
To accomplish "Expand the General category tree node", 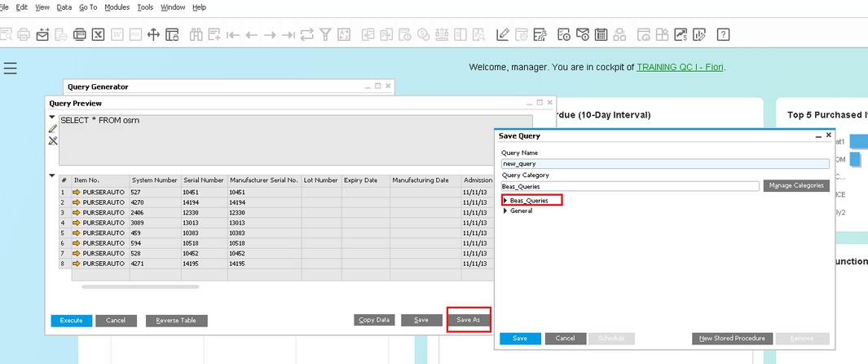I will pos(505,211).
